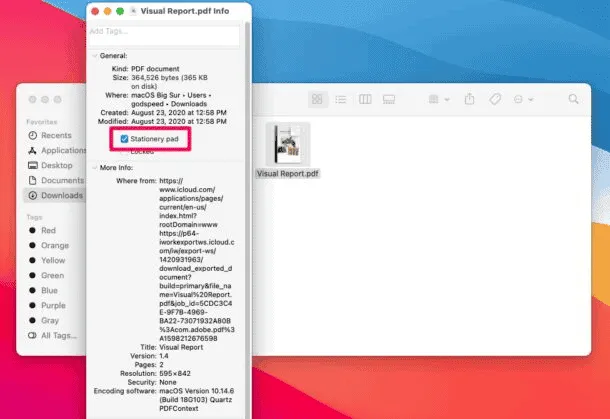Switch Finder to gallery view
The height and width of the screenshot is (419, 610).
[x=389, y=99]
